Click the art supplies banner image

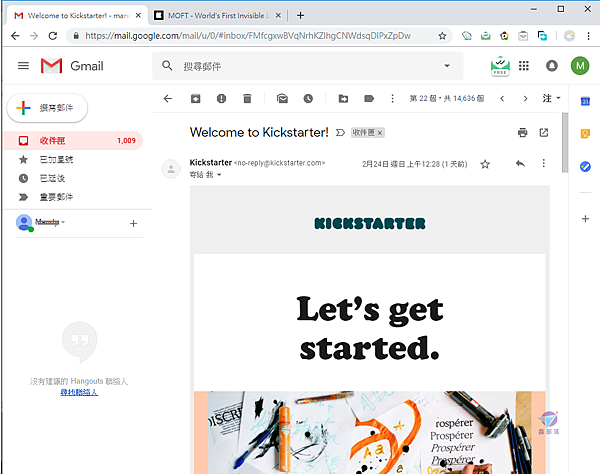[370, 432]
